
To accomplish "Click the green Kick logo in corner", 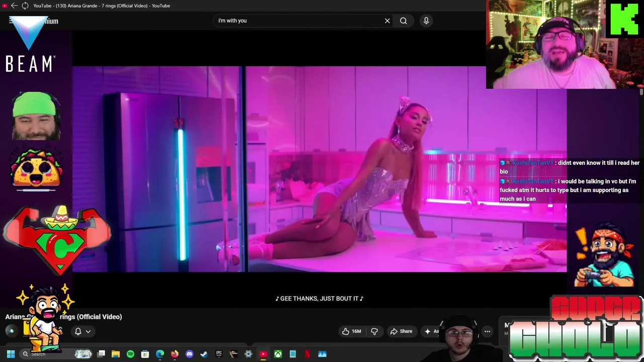I will [624, 20].
